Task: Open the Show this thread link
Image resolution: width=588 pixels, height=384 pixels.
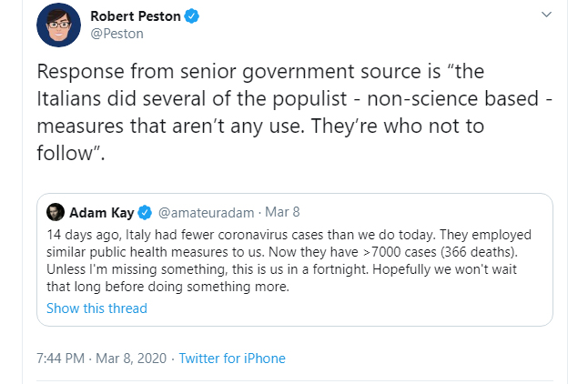Action: (96, 308)
